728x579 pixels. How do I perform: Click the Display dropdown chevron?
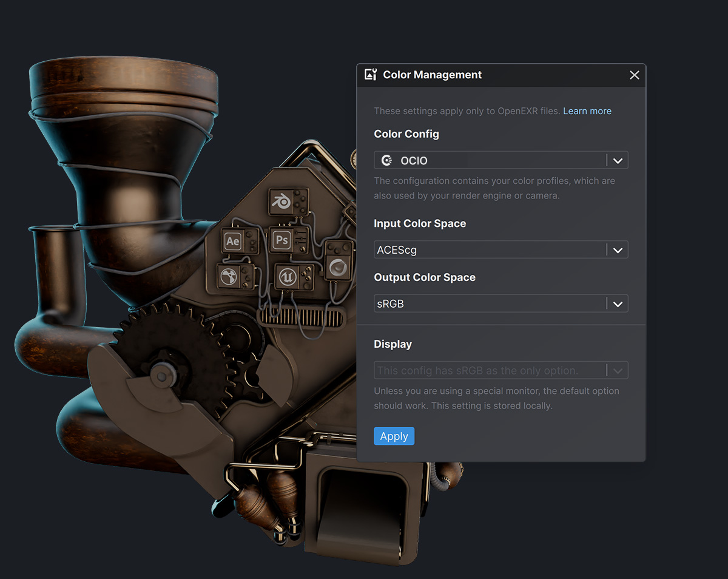[618, 370]
